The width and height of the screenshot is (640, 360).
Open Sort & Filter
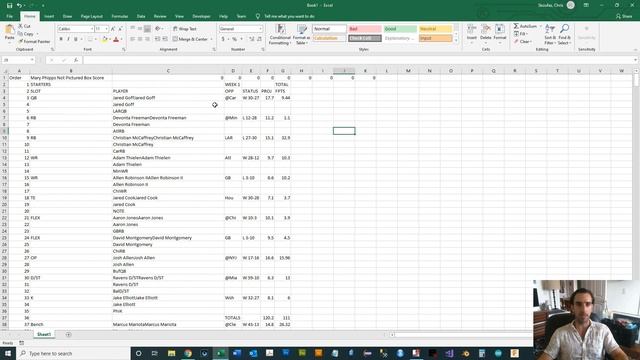point(550,34)
